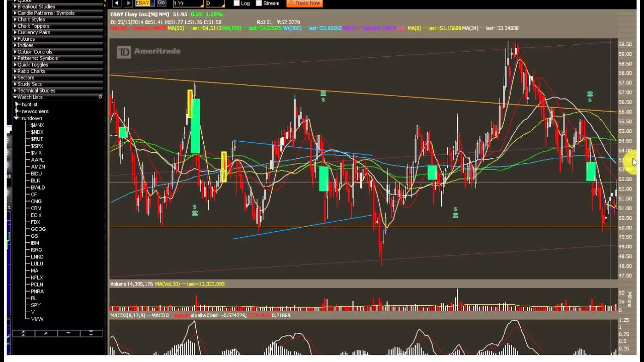Screen dimensions: 644x362
Task: Select CMG in the watch list
Action: click(36, 202)
